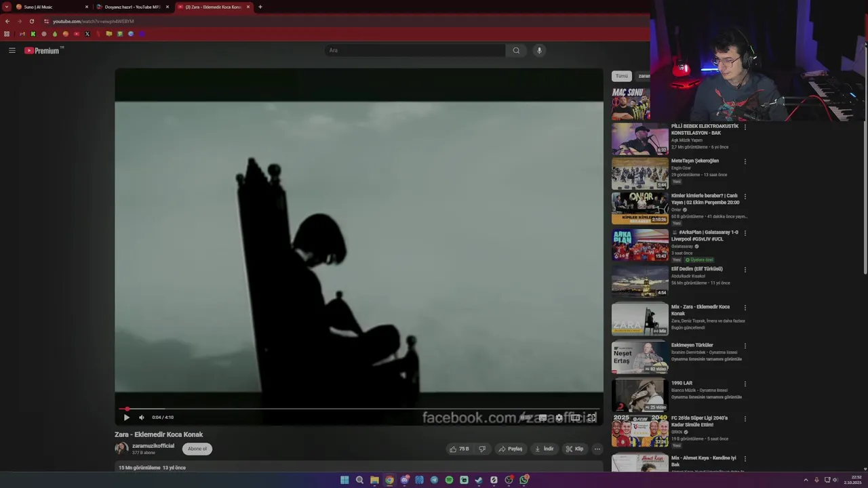Image resolution: width=868 pixels, height=488 pixels.
Task: Open Steam from the taskbar
Action: point(479,480)
